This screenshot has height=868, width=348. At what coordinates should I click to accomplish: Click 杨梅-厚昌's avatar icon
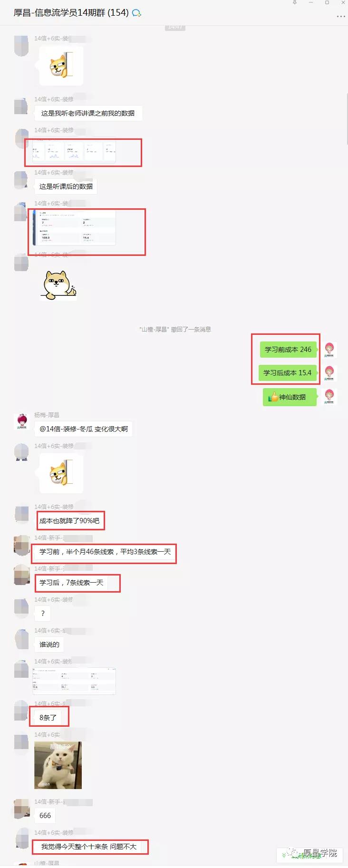pyautogui.click(x=22, y=421)
